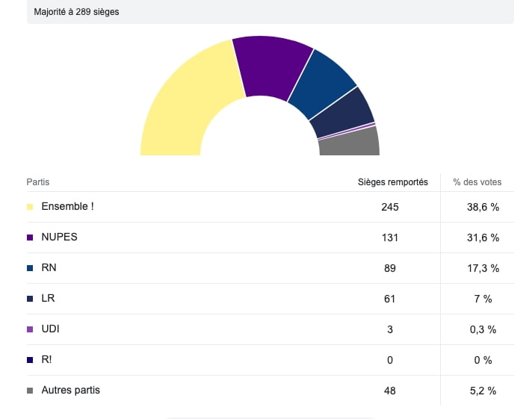Select the 'LR' party name

48,298
